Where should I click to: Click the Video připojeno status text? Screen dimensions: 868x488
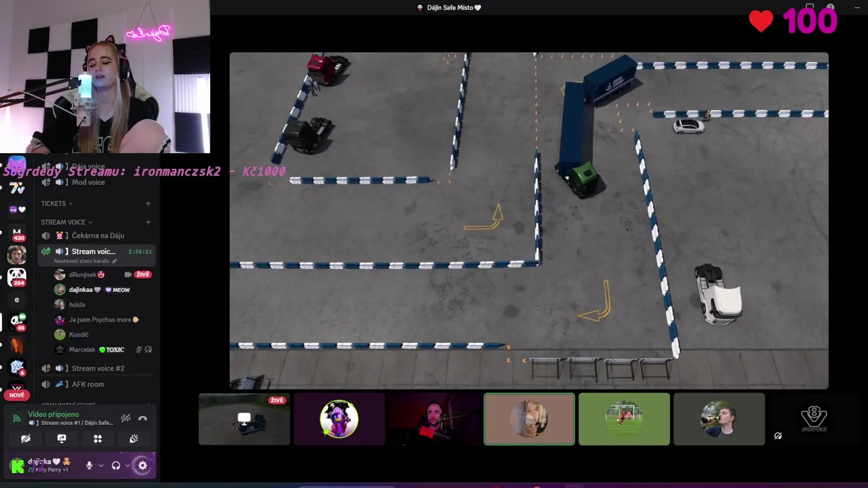pos(54,414)
